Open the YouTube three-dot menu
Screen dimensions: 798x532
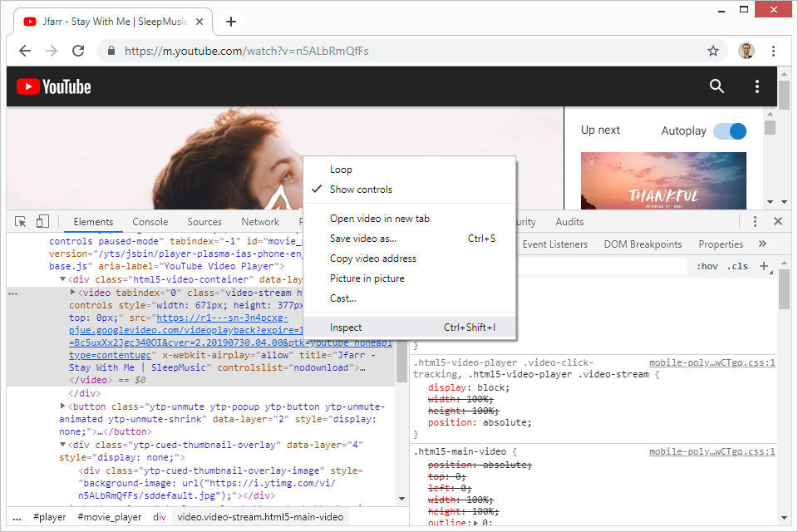tap(756, 86)
